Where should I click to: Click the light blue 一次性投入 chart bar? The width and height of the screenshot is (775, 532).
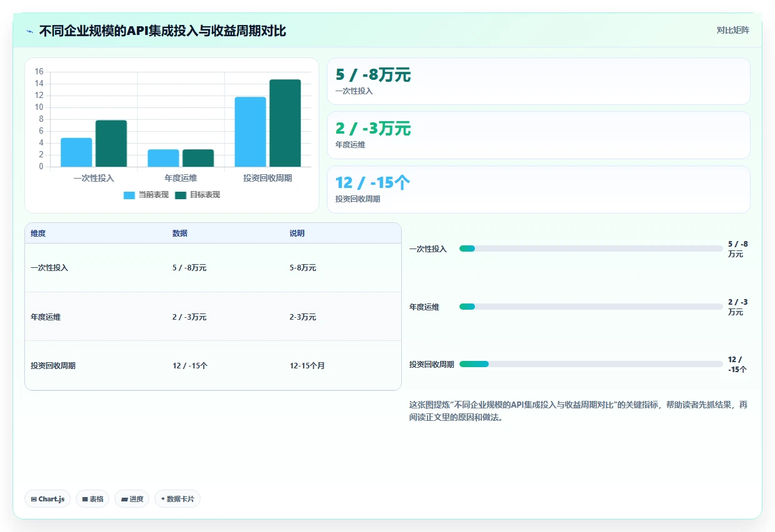[76, 152]
